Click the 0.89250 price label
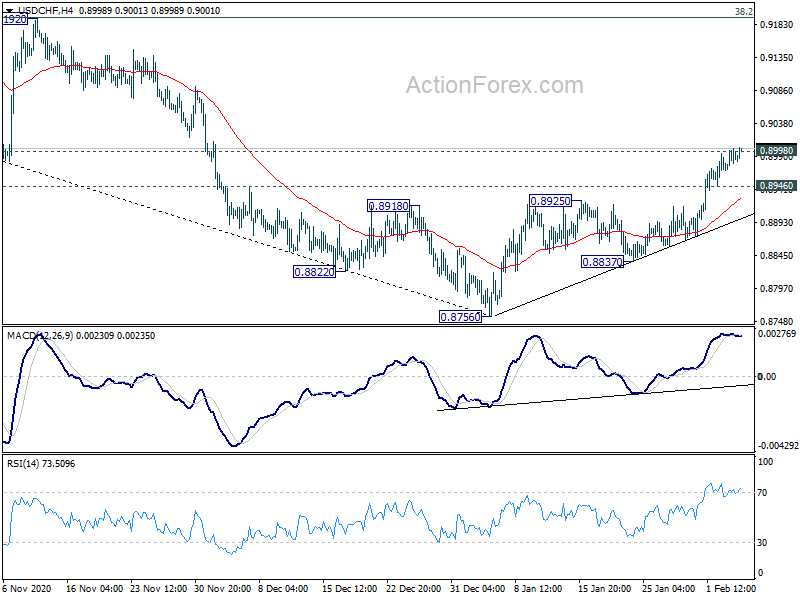This screenshot has height=600, width=800. pyautogui.click(x=550, y=201)
